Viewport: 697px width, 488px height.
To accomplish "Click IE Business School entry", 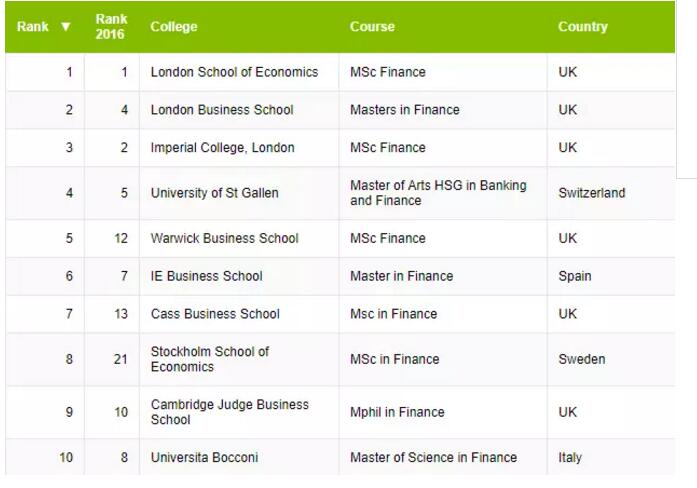I will coord(206,276).
